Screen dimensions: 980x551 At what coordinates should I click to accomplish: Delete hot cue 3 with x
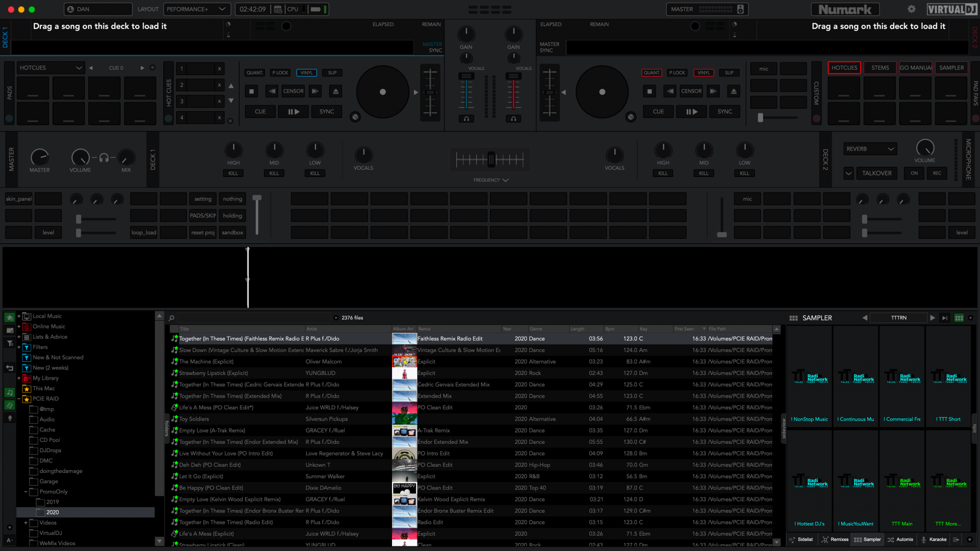point(219,101)
